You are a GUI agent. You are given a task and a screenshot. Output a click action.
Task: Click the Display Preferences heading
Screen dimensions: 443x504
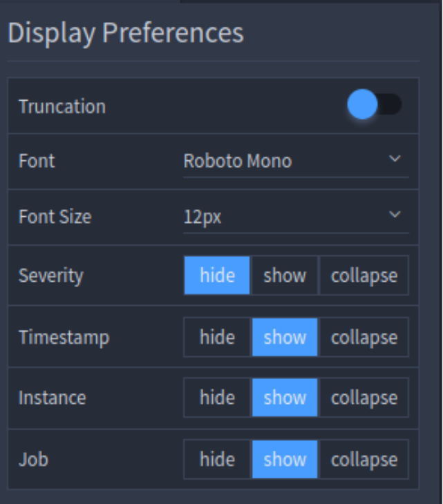click(x=126, y=33)
